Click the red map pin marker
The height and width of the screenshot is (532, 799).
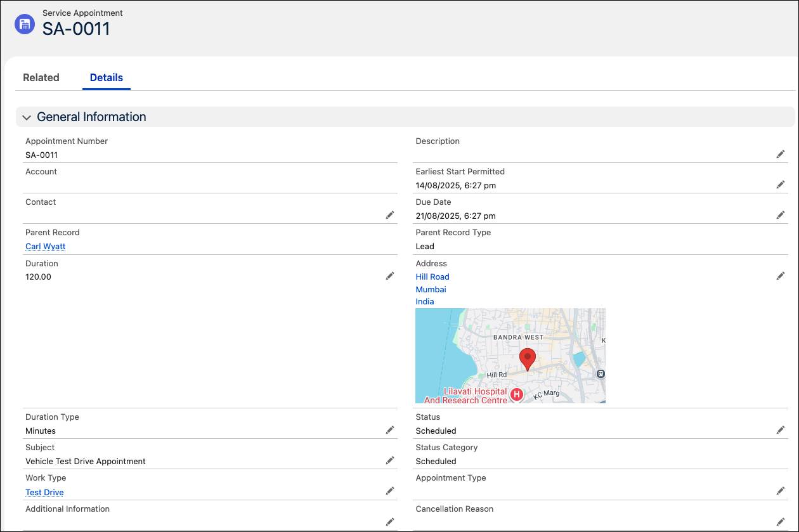528,359
